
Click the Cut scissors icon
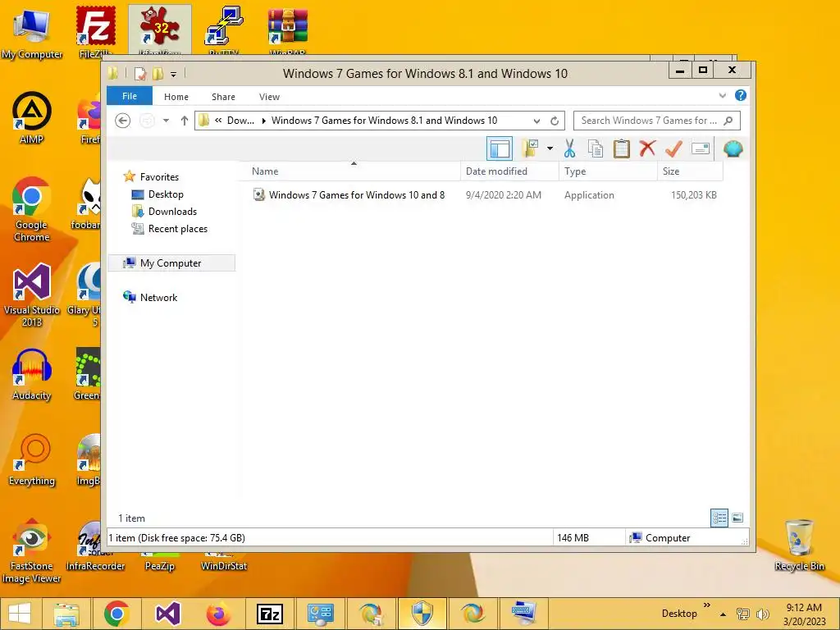[569, 148]
